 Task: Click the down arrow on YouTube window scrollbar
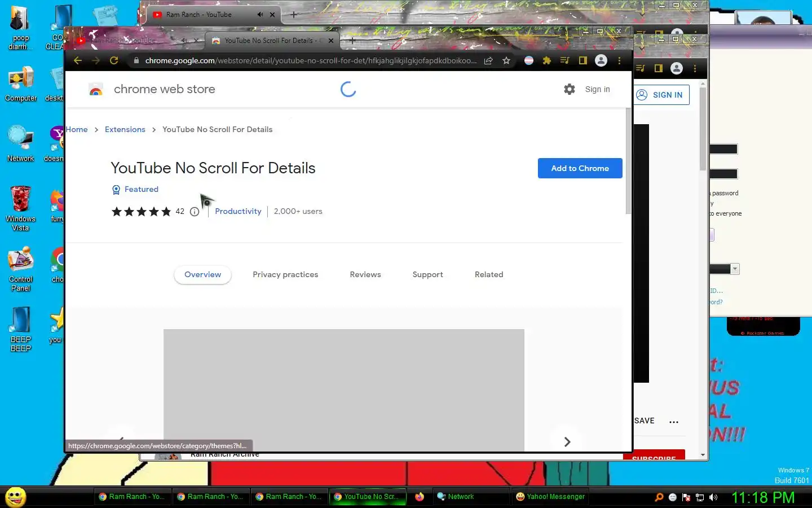coord(703,455)
